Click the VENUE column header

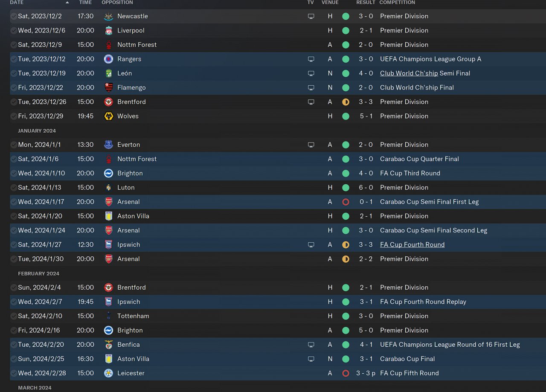pyautogui.click(x=330, y=3)
